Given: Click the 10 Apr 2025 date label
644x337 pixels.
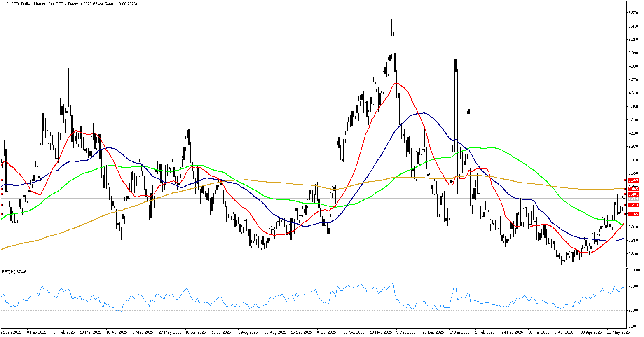Looking at the screenshot, I should click(117, 332).
